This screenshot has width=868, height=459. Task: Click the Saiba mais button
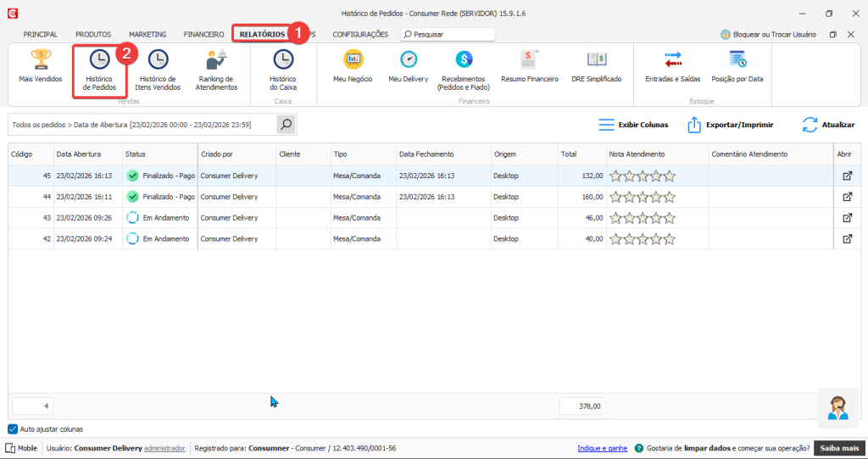click(x=839, y=448)
